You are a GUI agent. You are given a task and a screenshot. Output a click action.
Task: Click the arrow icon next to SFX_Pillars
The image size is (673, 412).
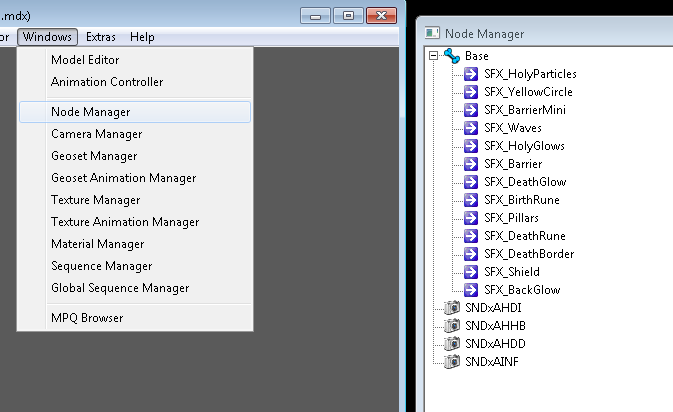coord(471,218)
